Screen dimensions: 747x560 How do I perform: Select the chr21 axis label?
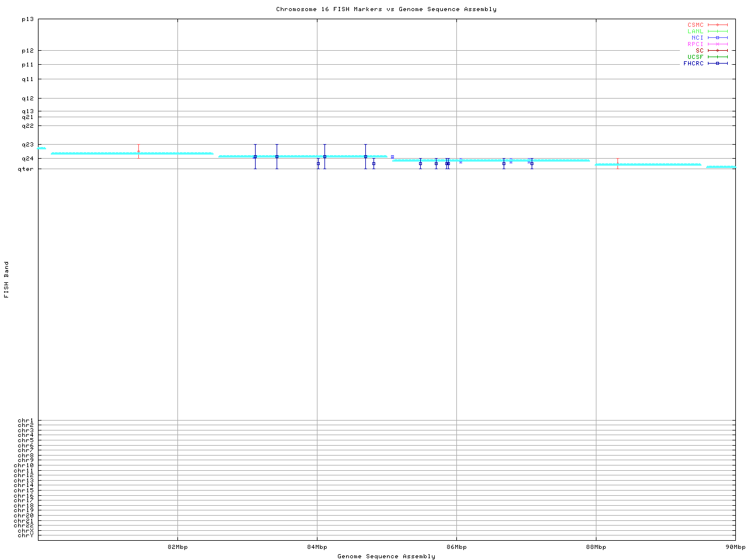coord(24,520)
